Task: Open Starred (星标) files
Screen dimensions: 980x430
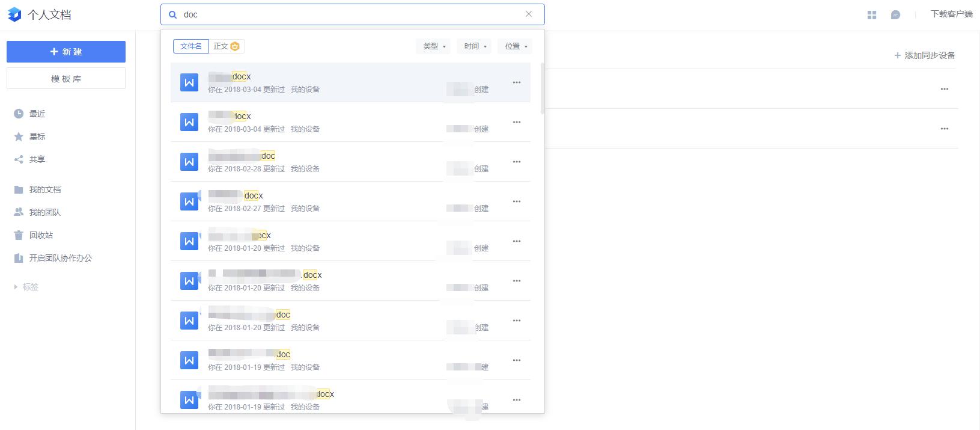Action: [37, 137]
